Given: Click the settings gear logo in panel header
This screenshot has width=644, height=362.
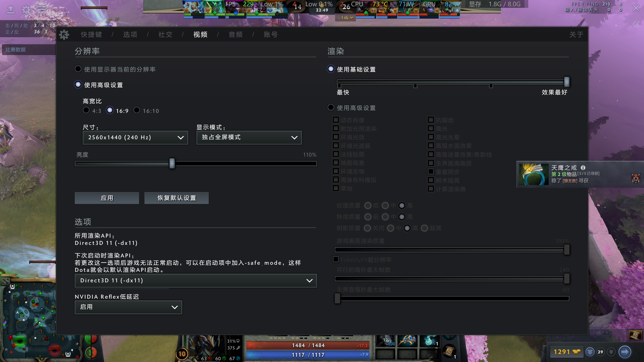Looking at the screenshot, I should coord(64,35).
